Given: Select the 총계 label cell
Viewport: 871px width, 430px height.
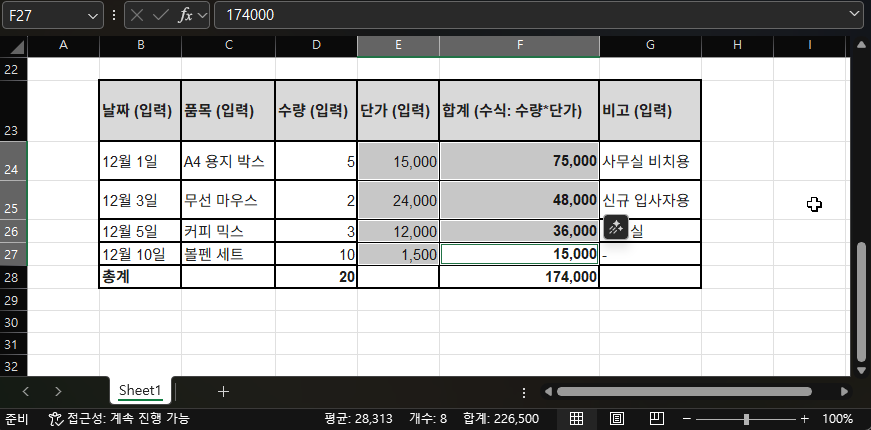Looking at the screenshot, I should (x=140, y=277).
